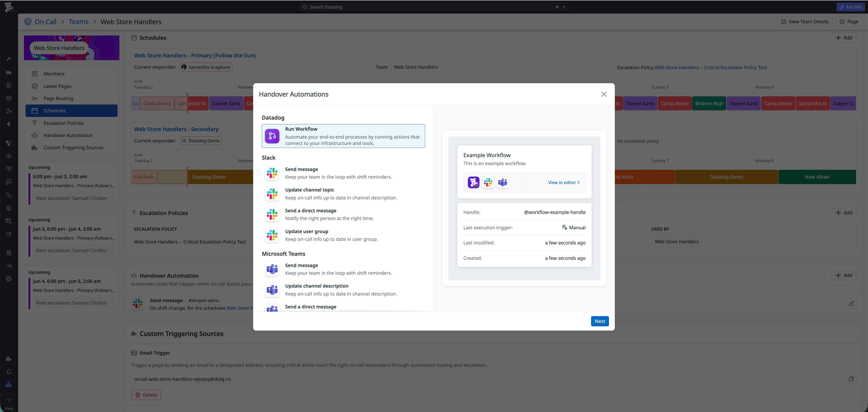Viewport: 868px width, 412px height.
Task: Open Custom Triggering Sources in sidebar
Action: tap(71, 147)
